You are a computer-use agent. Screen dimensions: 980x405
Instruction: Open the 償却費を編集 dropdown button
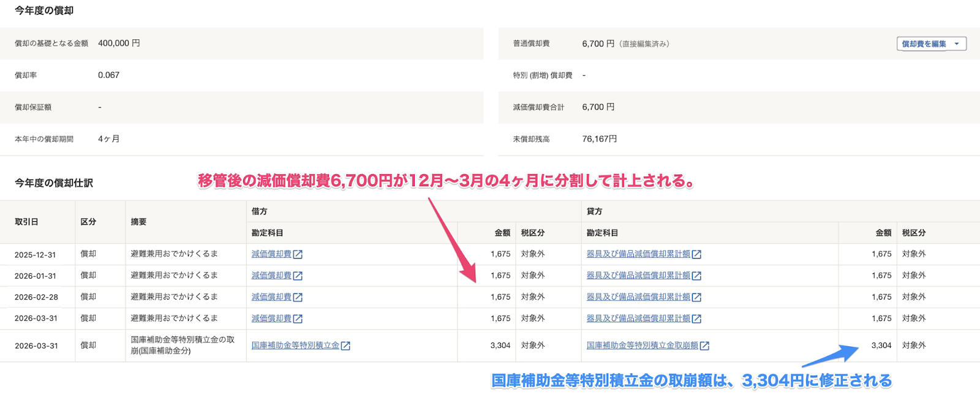point(931,44)
